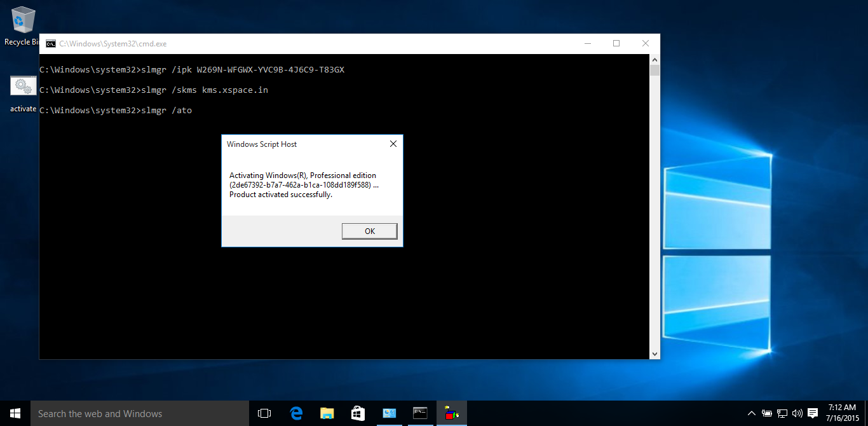Click the cmd scrollbar down arrow
This screenshot has height=426, width=868.
click(654, 354)
